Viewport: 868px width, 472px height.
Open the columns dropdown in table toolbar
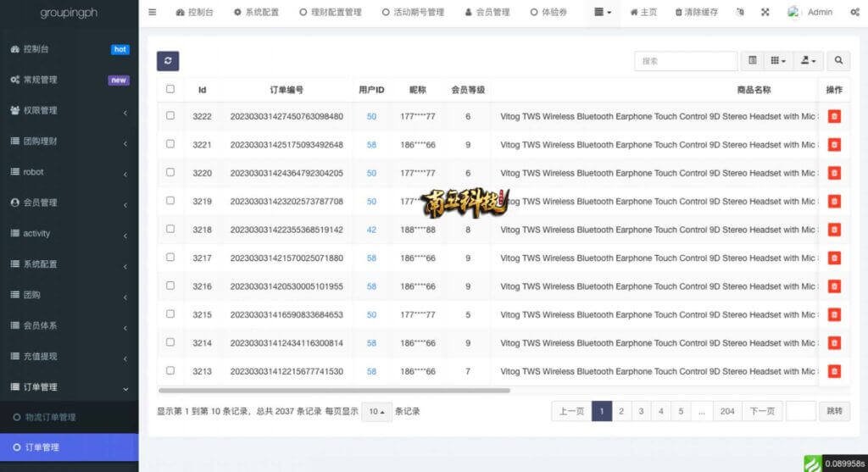click(777, 61)
